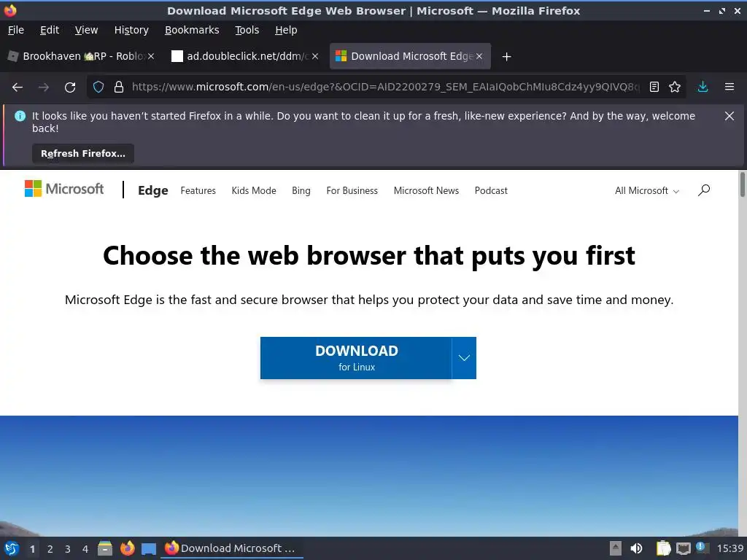Close the Brookhaven RP Roblox tab
The image size is (747, 560).
(x=151, y=56)
